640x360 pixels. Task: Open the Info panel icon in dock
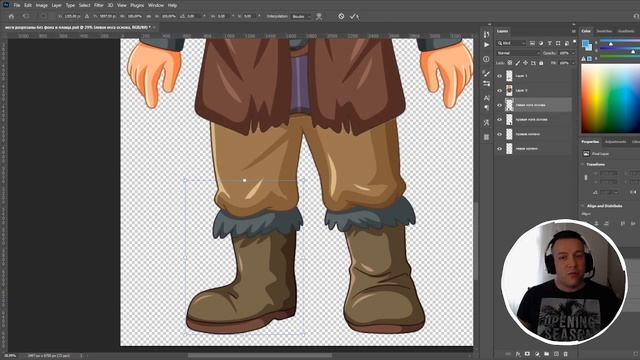[486, 59]
